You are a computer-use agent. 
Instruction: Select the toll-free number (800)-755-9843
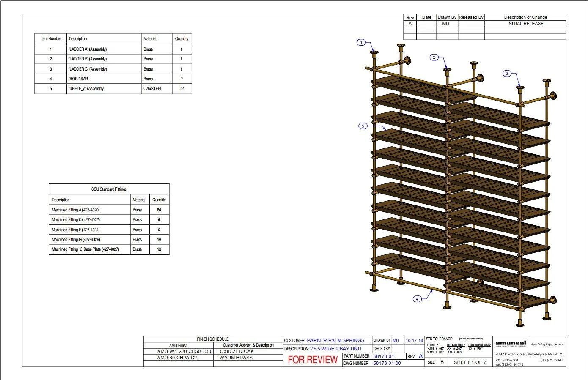552,360
